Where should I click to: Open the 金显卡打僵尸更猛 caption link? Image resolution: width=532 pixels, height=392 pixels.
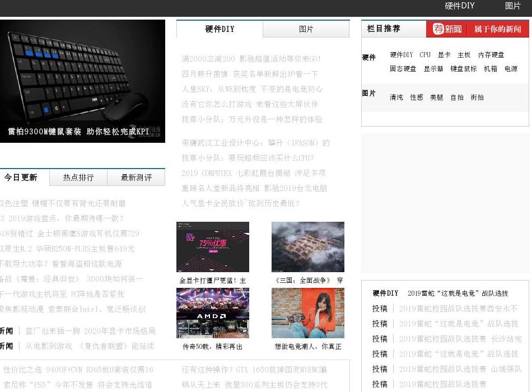213,281
